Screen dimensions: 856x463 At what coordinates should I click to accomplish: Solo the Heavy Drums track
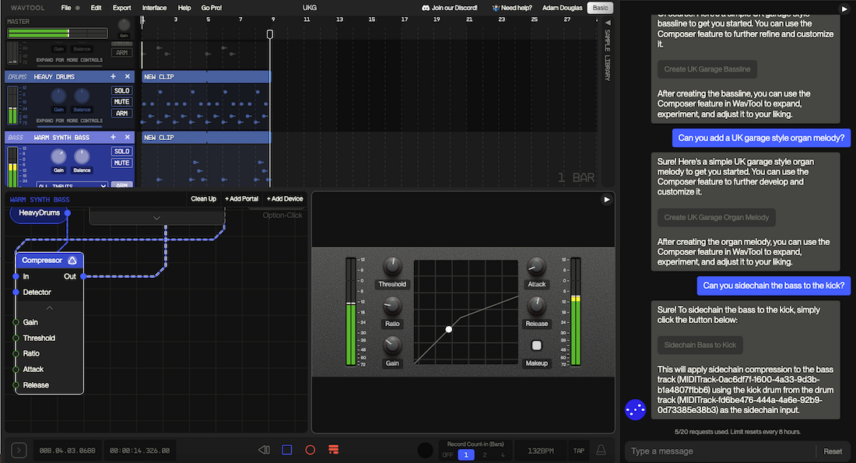click(121, 91)
